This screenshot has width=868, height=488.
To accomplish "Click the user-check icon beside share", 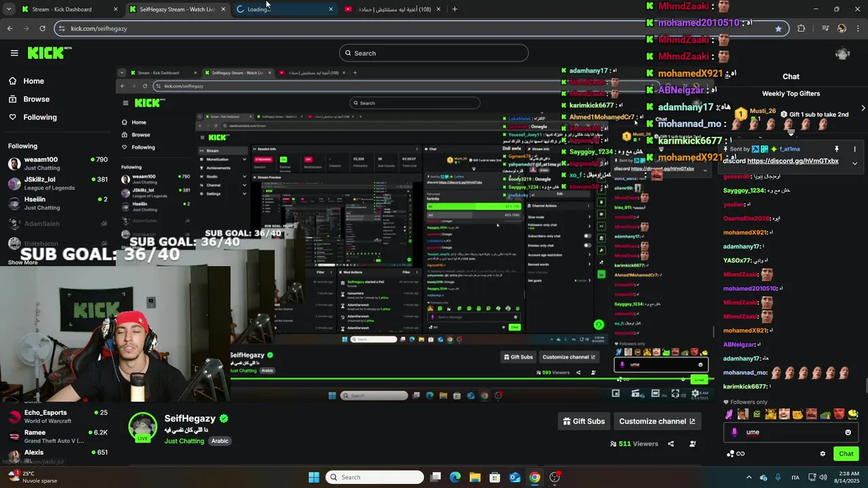I will pos(692,444).
